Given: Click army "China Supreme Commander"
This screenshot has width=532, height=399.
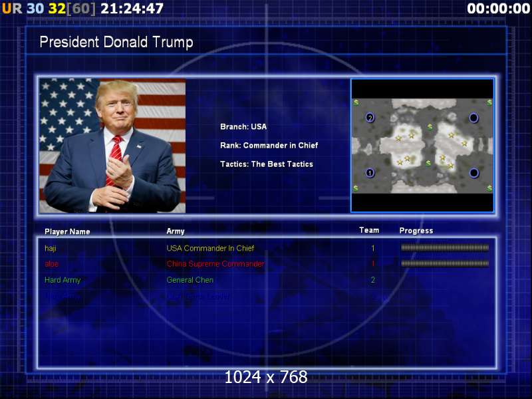Looking at the screenshot, I should [215, 264].
